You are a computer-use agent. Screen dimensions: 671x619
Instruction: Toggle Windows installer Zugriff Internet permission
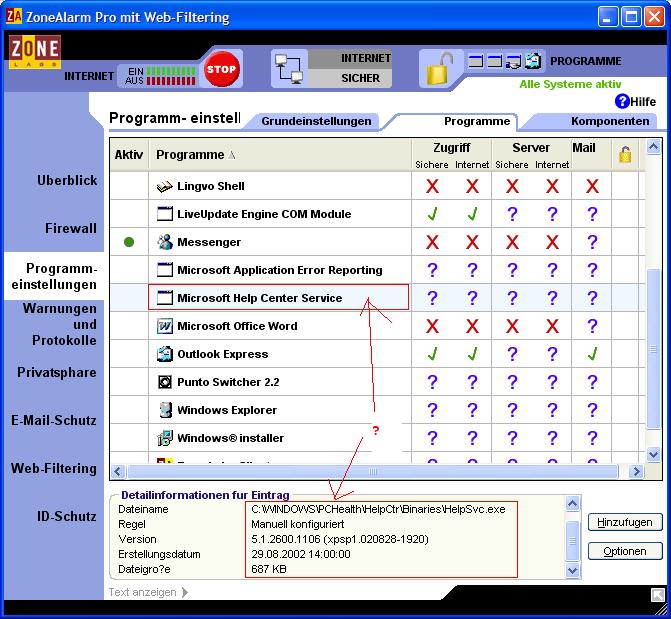[x=472, y=438]
